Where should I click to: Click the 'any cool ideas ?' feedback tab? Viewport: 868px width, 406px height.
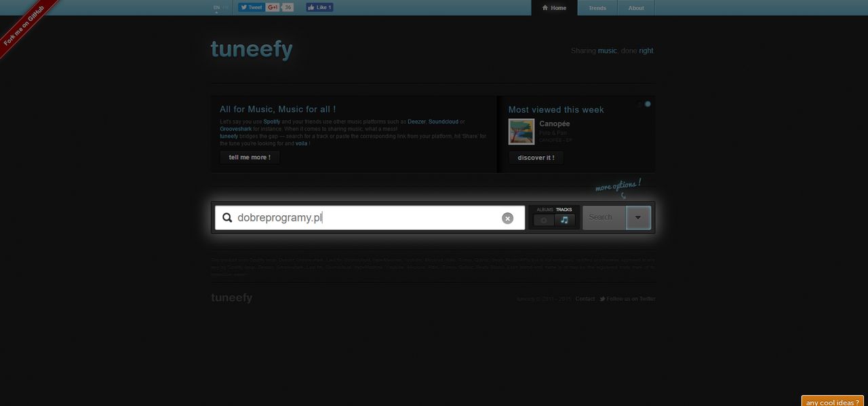832,401
